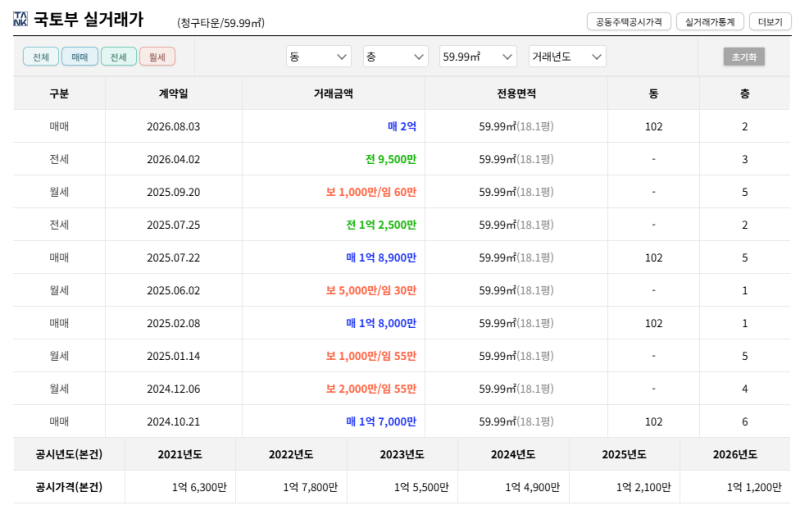Open the 59.99㎡ area dropdown
Viewport: 800px width, 510px height.
[478, 57]
